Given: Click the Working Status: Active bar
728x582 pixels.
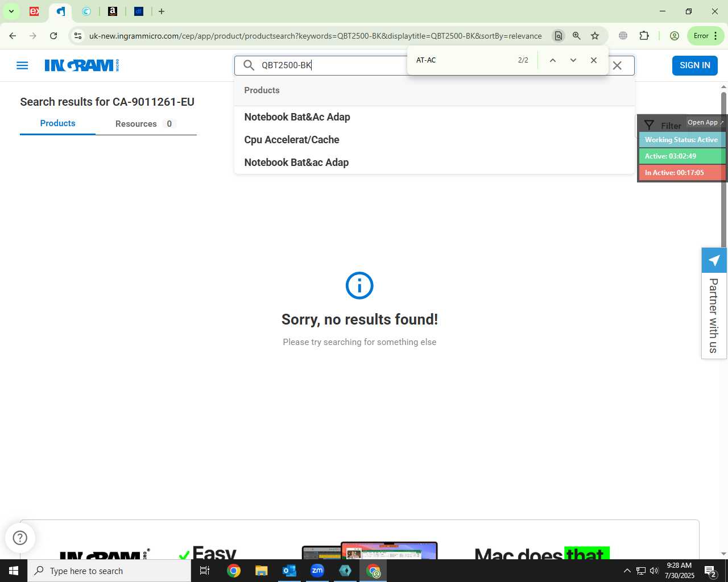Looking at the screenshot, I should point(682,140).
